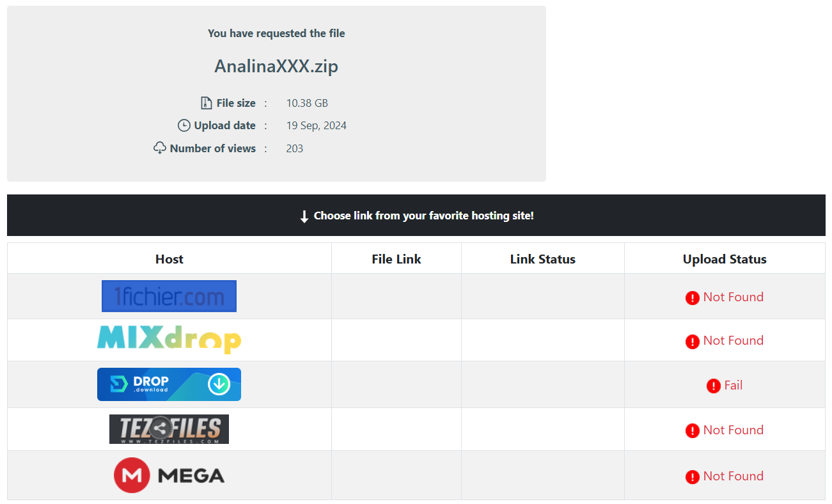Image resolution: width=832 pixels, height=504 pixels.
Task: Click the cloud icon beside Number of views
Action: point(160,148)
